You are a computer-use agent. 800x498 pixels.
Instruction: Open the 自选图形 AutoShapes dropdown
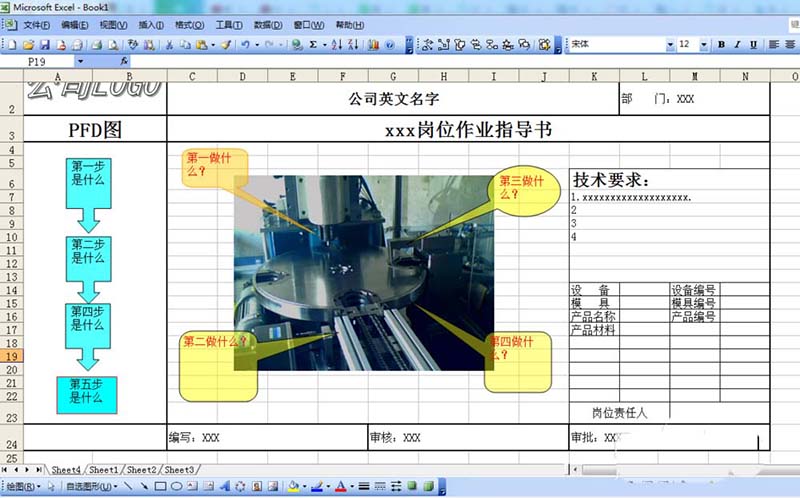point(87,487)
